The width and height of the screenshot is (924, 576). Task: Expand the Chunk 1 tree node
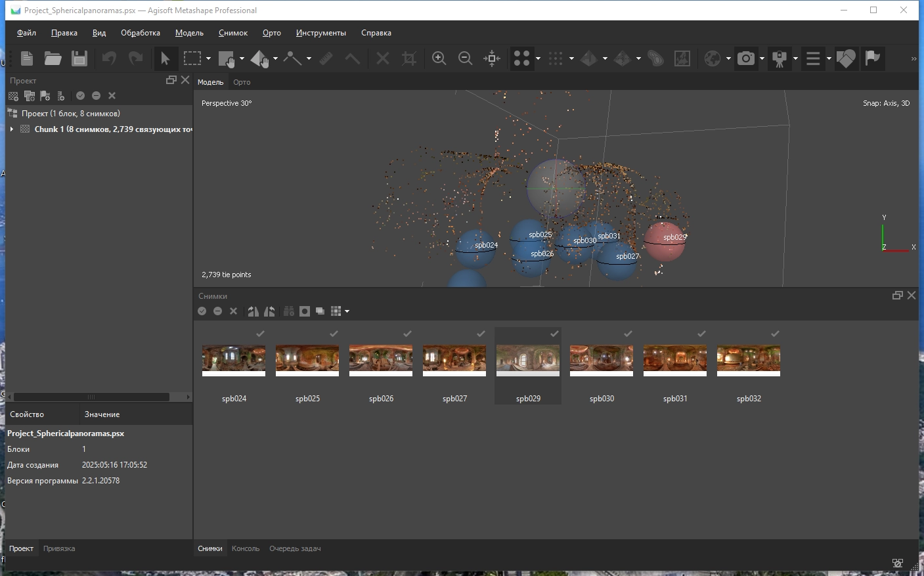tap(12, 129)
